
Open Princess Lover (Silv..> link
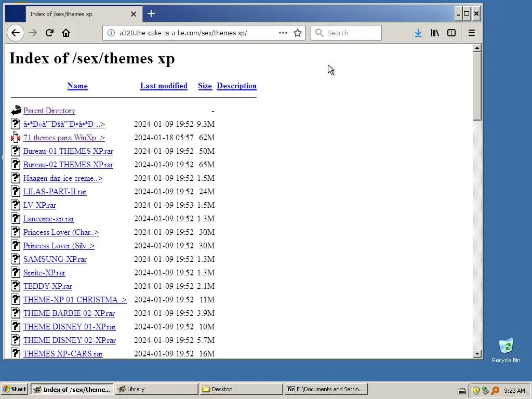[59, 246]
